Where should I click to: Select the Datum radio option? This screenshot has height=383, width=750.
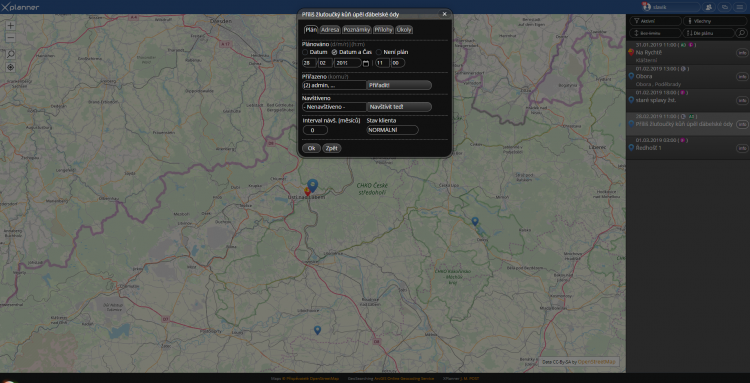[x=305, y=52]
